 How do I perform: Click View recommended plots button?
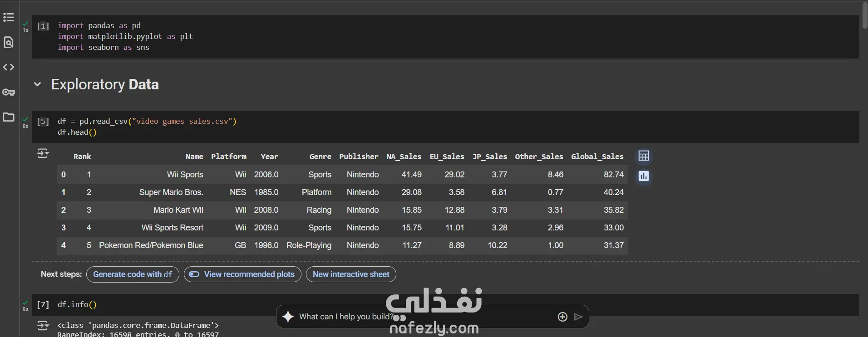[242, 274]
